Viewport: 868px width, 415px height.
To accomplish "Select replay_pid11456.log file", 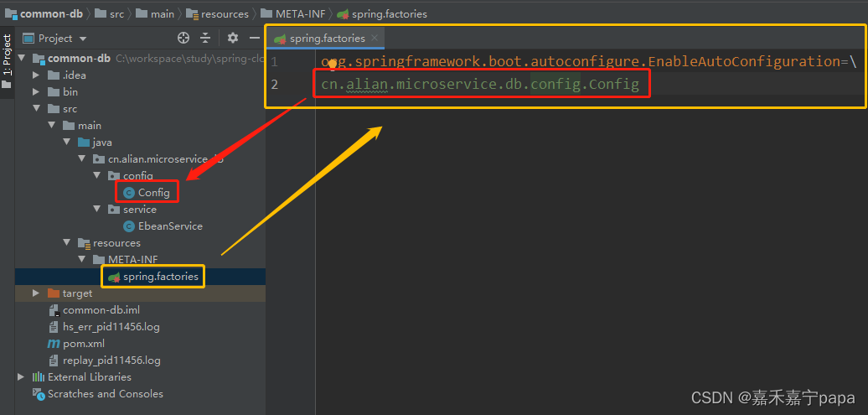I will pos(111,361).
